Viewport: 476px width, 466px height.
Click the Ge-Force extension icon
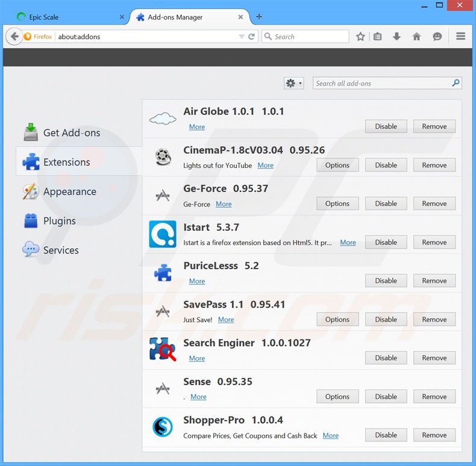click(x=163, y=196)
